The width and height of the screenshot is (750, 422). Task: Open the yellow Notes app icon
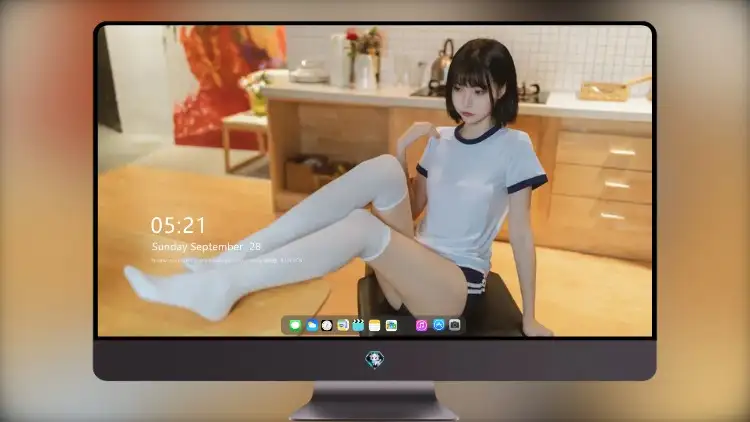coord(375,325)
